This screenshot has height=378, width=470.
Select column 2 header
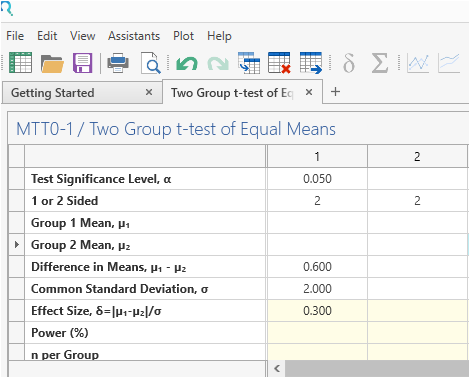(x=417, y=156)
